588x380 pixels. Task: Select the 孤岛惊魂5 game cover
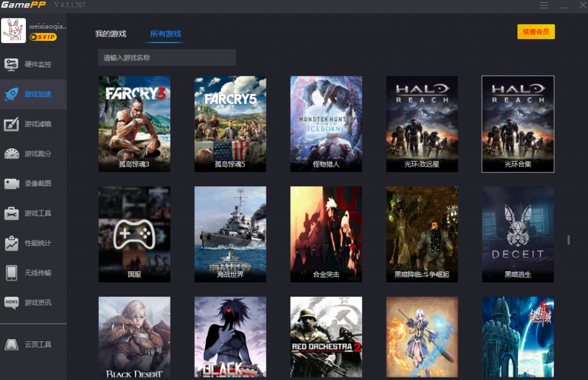(x=230, y=124)
